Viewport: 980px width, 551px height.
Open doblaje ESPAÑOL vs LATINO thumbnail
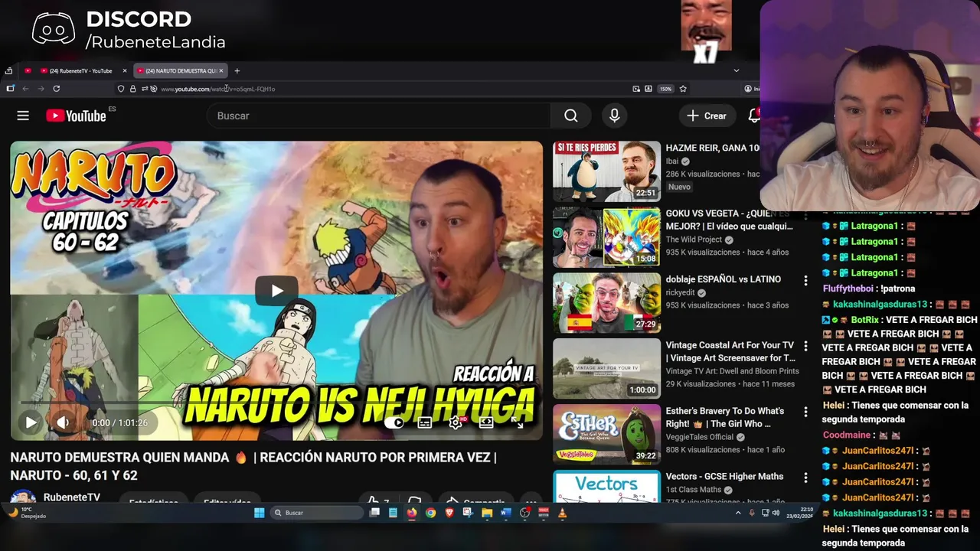(x=606, y=303)
